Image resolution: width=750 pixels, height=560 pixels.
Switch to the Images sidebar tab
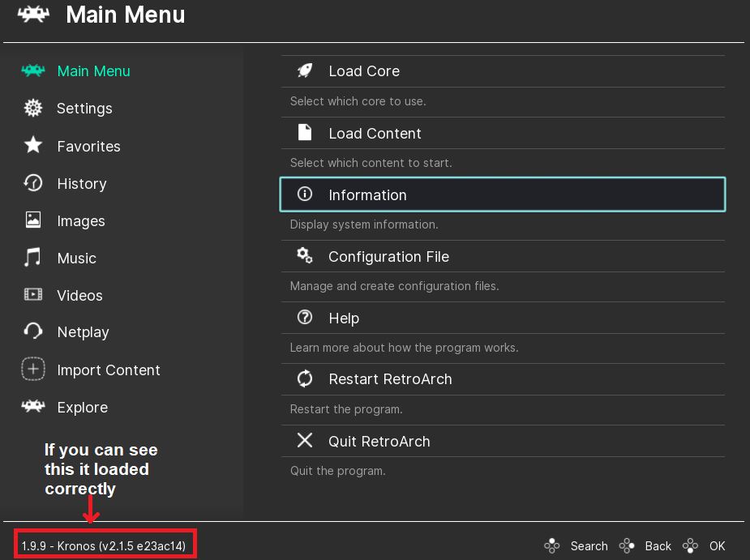click(x=80, y=221)
